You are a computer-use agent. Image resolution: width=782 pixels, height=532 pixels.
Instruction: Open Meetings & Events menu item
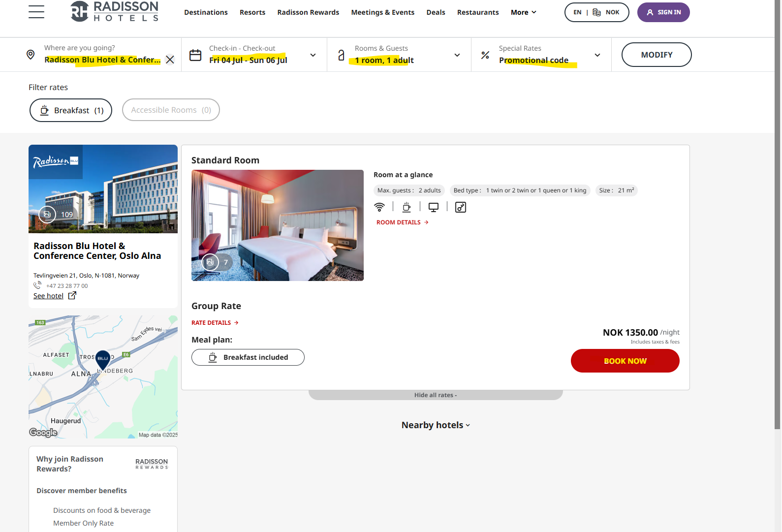383,12
